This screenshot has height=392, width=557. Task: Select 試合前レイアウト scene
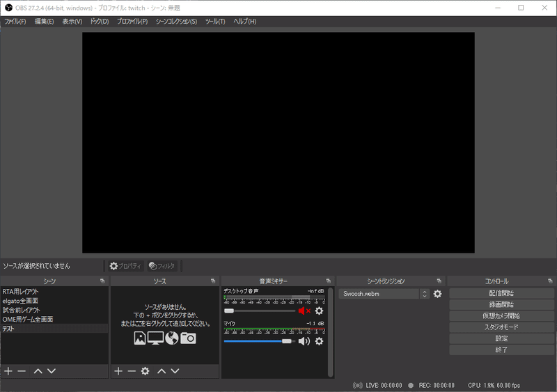[x=54, y=310]
